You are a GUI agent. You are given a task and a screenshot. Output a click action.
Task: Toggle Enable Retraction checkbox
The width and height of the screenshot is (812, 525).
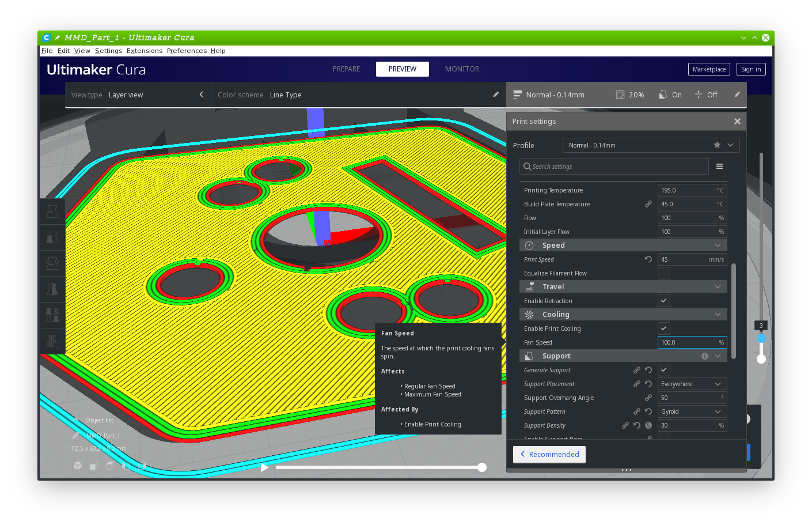[664, 301]
